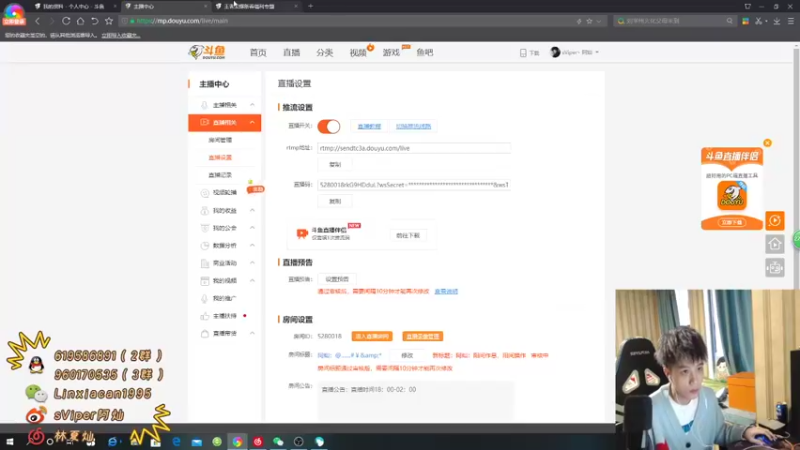Click the room announcement text area
This screenshot has width=800, height=450.
pos(415,401)
